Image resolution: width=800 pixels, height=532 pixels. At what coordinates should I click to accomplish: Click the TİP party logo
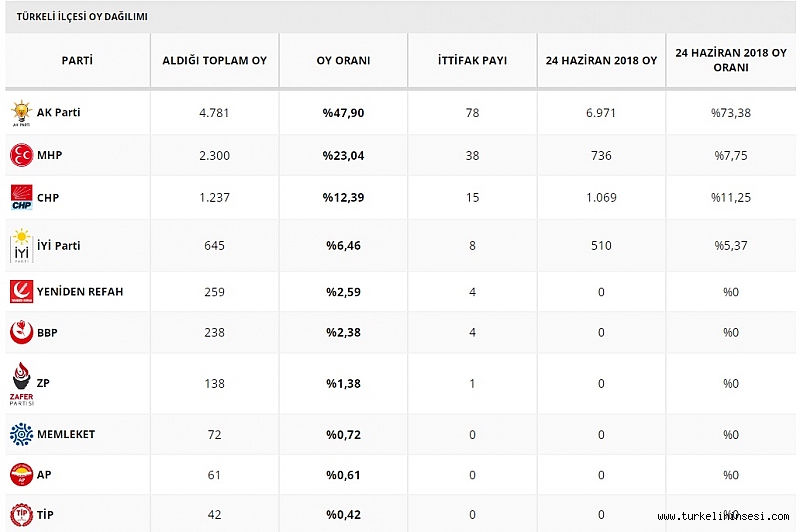pos(21,514)
